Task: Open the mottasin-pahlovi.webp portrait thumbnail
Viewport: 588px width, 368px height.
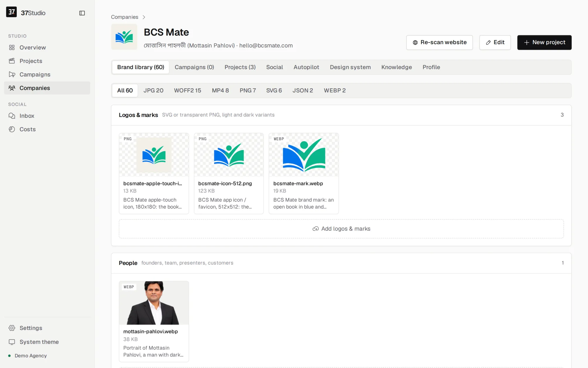Action: [x=154, y=303]
